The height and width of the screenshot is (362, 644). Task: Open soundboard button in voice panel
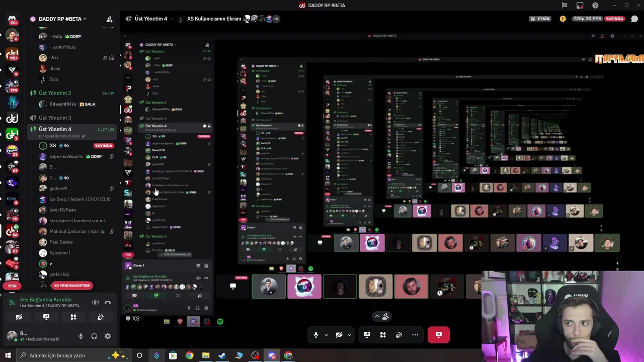(101, 317)
